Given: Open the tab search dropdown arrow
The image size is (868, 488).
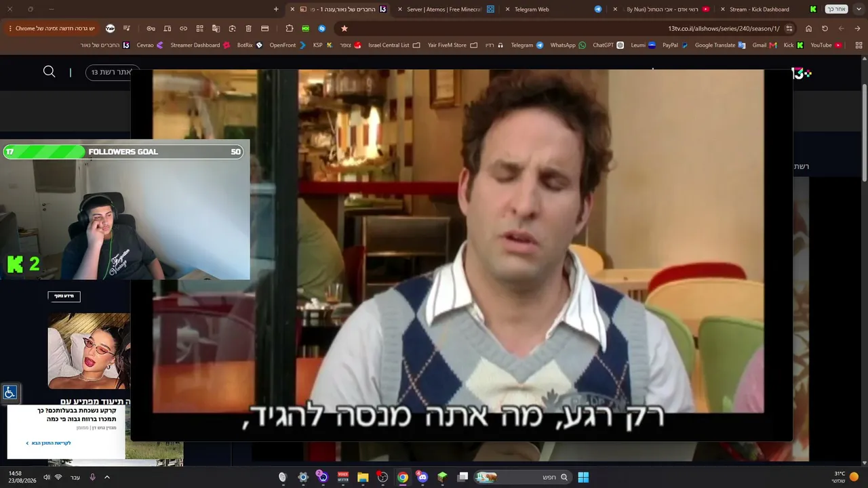Looking at the screenshot, I should [858, 9].
